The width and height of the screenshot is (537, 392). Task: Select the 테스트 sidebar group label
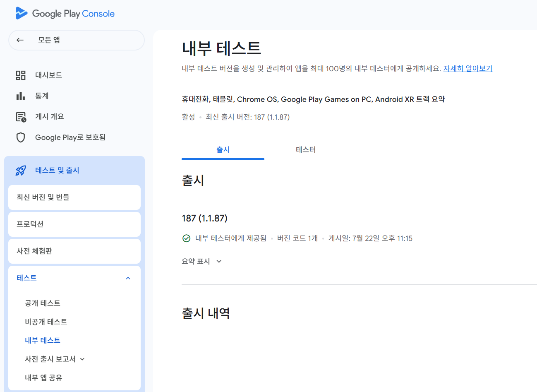click(26, 278)
